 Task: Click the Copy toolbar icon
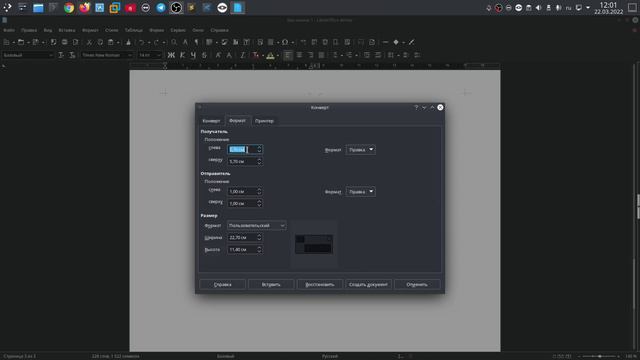point(100,42)
